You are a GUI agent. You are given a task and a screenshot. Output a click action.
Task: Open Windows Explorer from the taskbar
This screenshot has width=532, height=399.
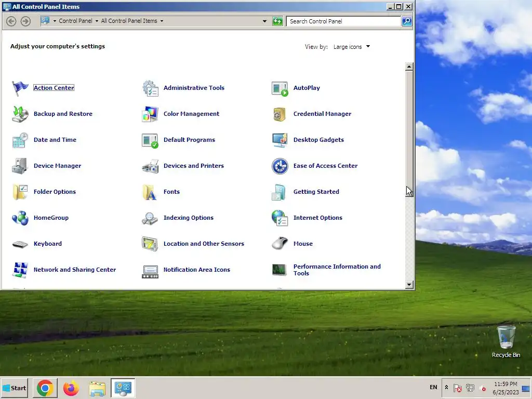tap(97, 389)
